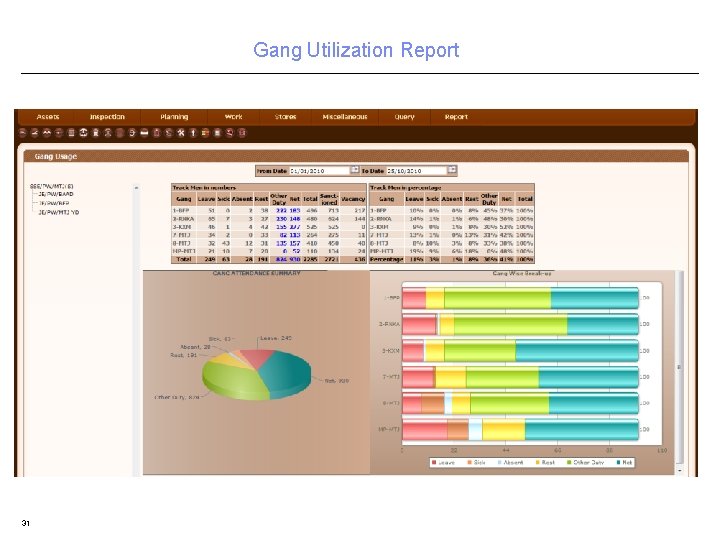Screen dimensions: 720x540
Task: Click the Percentage row label
Action: coord(387,259)
